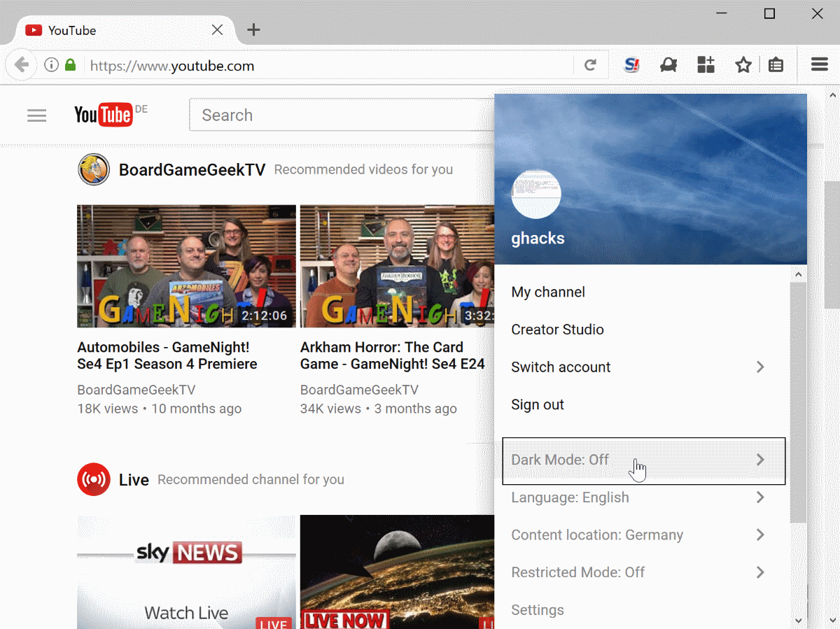Click page scrollbar up arrow
The height and width of the screenshot is (629, 840).
(x=832, y=94)
